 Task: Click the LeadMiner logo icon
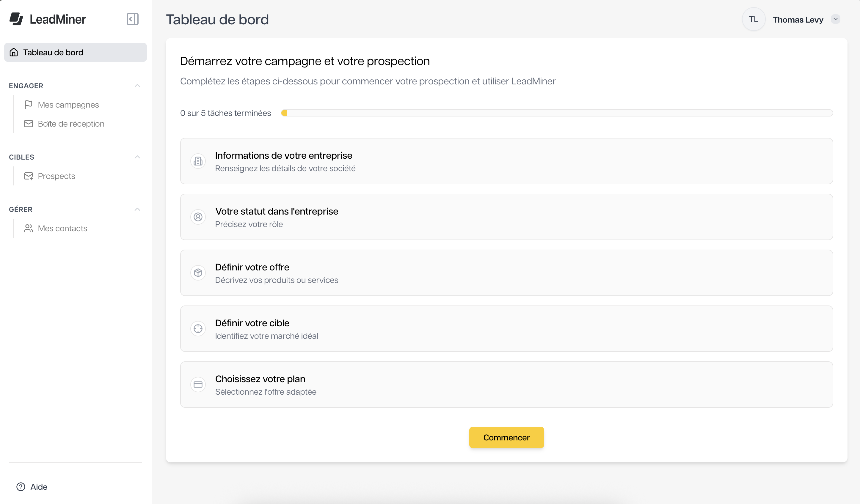point(16,19)
